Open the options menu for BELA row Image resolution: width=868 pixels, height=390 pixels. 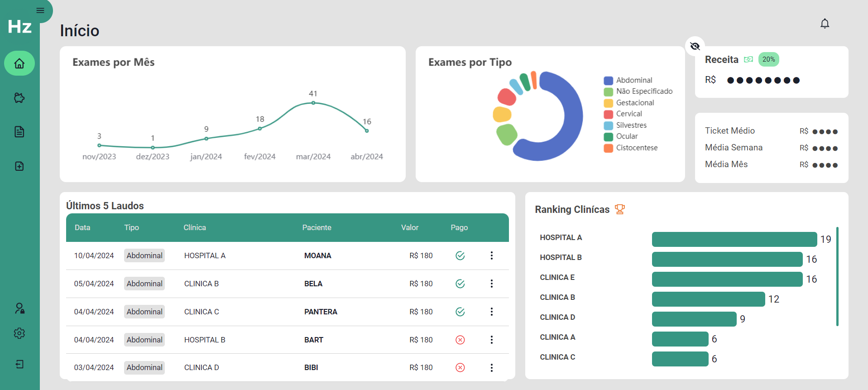coord(491,284)
